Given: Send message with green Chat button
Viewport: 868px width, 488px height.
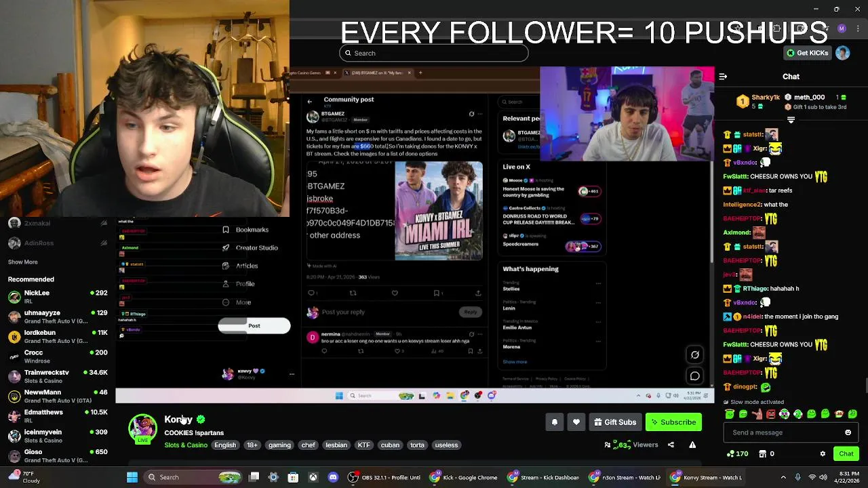Looking at the screenshot, I should pos(846,453).
